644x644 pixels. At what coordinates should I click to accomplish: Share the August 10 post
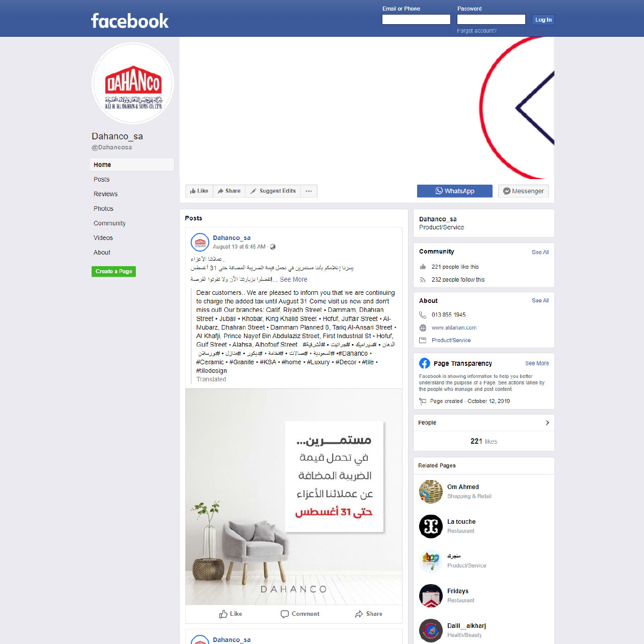[x=368, y=614]
